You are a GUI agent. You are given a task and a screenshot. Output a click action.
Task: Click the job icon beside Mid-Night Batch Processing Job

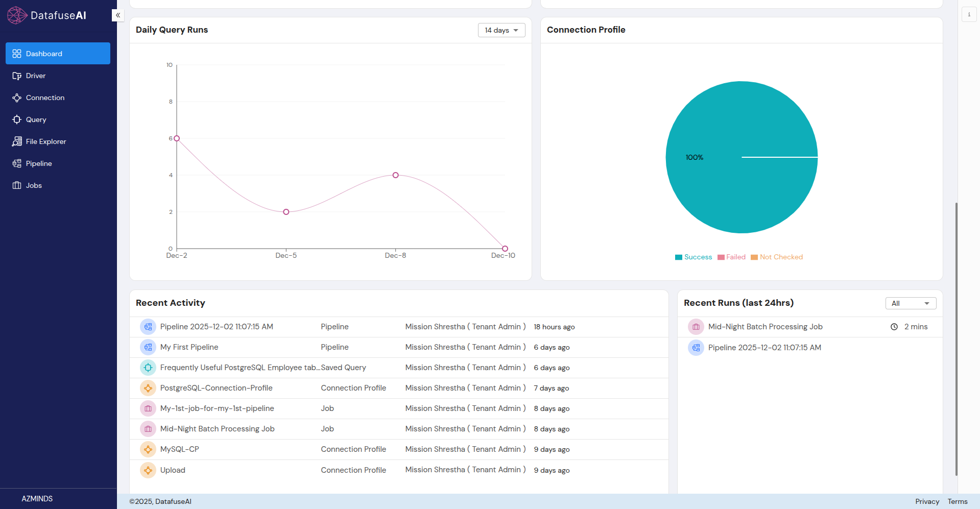148,429
